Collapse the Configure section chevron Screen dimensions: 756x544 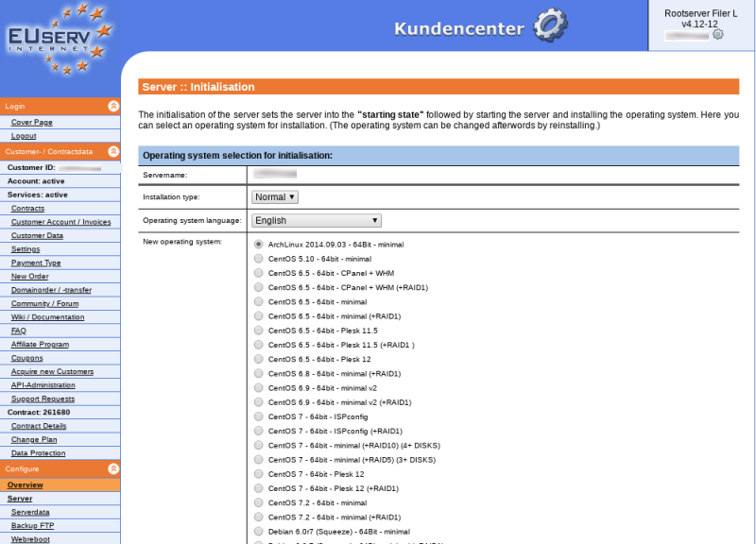pyautogui.click(x=113, y=468)
